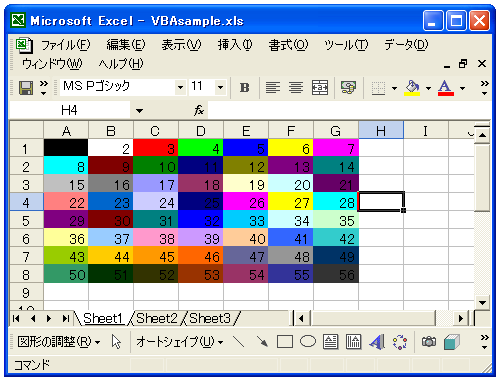
Task: Switch to the Sheet3 tab
Action: (x=210, y=319)
